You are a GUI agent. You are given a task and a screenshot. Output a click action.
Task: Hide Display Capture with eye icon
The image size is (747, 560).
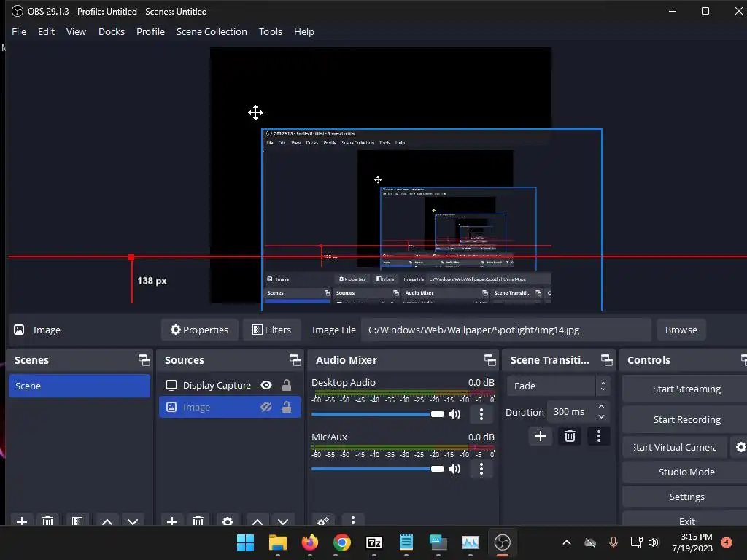[x=266, y=385]
